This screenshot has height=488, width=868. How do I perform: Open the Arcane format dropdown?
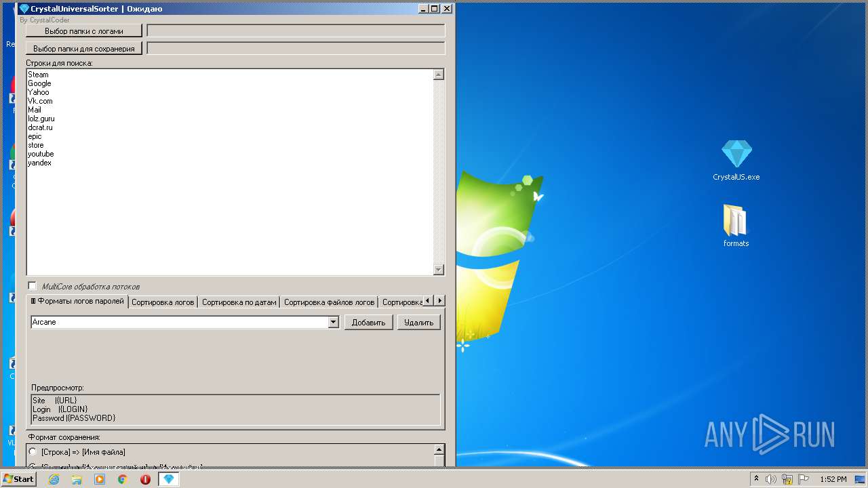334,323
